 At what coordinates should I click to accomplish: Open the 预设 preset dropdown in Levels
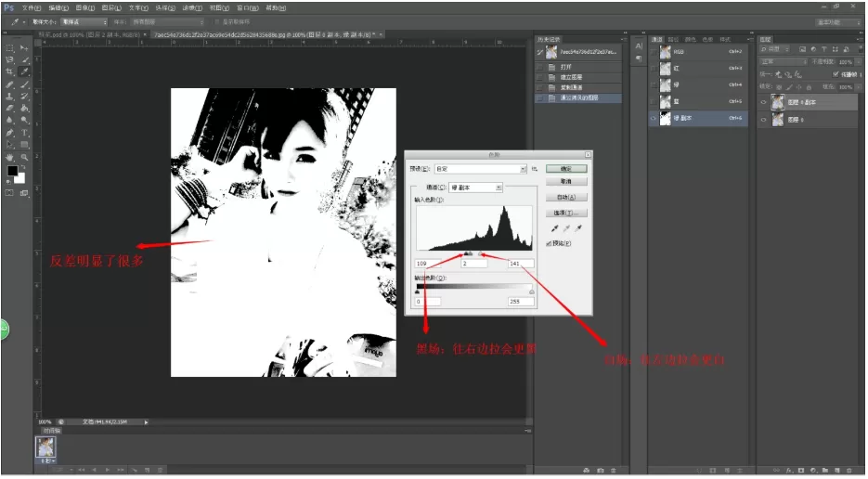(x=481, y=169)
